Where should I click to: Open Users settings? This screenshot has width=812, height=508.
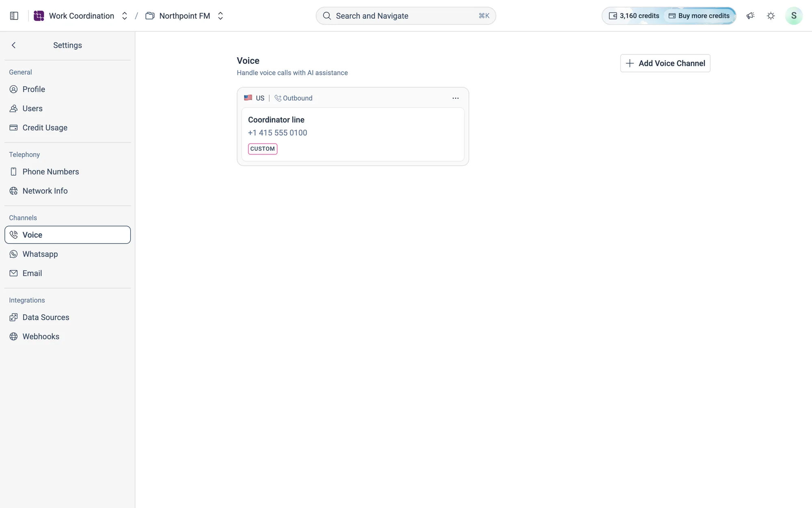(x=68, y=109)
